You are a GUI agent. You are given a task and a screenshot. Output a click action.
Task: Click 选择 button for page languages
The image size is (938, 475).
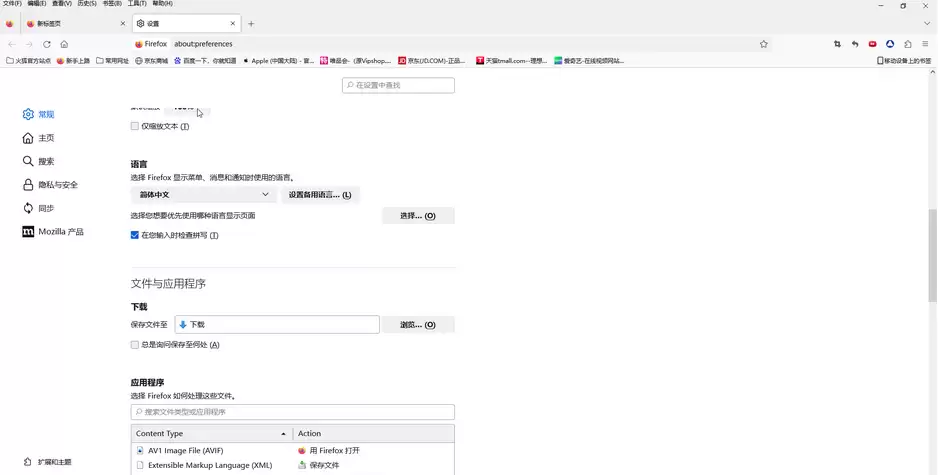[418, 216]
